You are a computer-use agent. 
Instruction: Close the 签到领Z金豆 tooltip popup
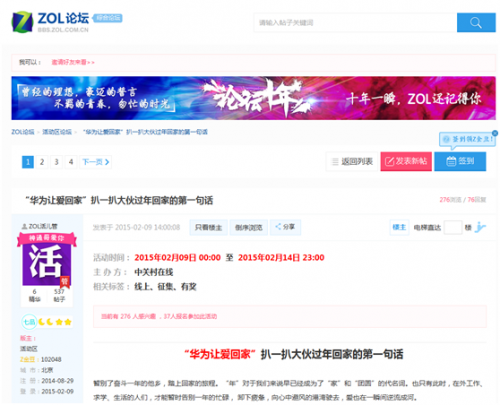pos(495,133)
